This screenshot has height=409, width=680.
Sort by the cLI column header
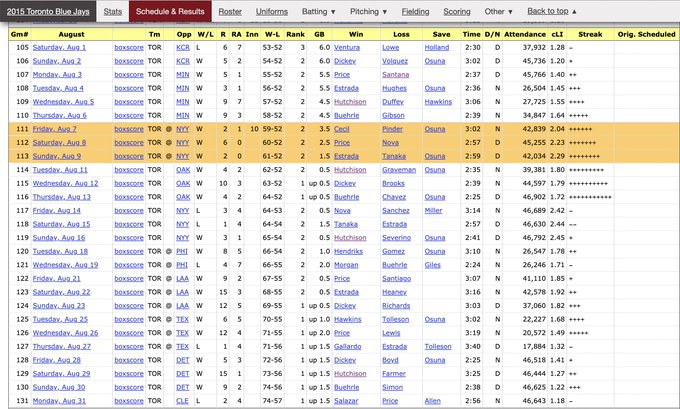(557, 34)
